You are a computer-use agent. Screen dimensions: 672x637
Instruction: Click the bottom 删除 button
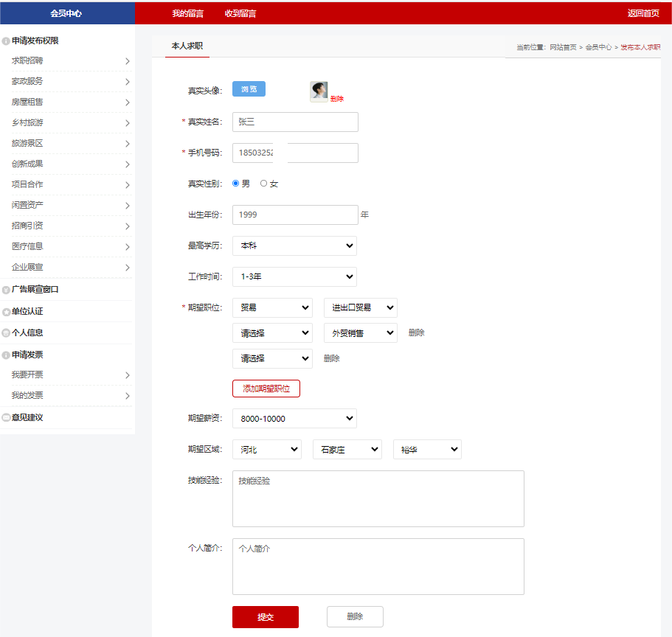pyautogui.click(x=355, y=616)
